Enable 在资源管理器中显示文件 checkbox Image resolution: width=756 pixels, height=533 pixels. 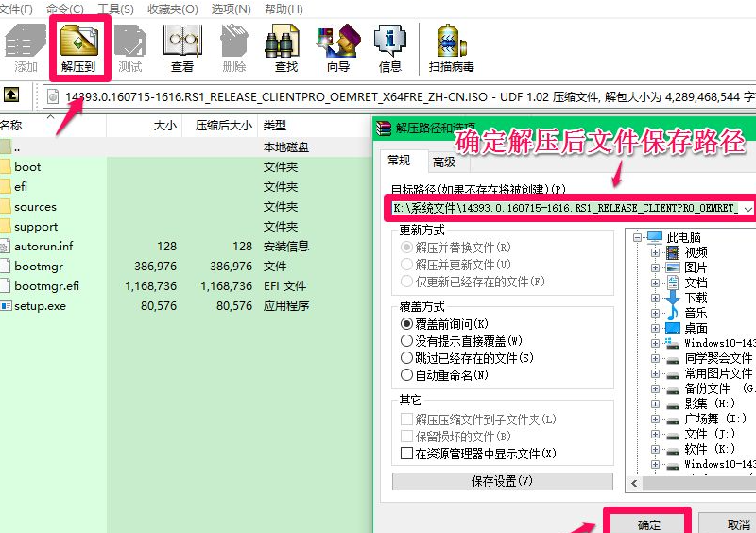(407, 454)
